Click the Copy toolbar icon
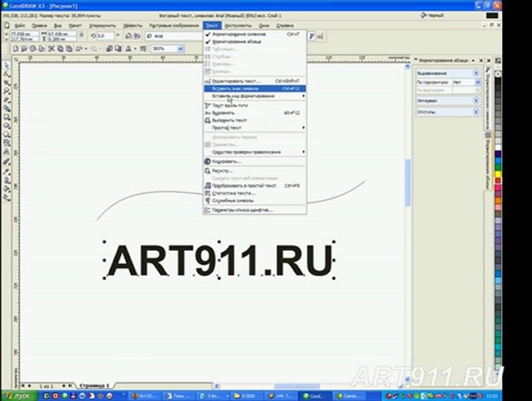Screen dimensions: 532x401 pos(60,49)
